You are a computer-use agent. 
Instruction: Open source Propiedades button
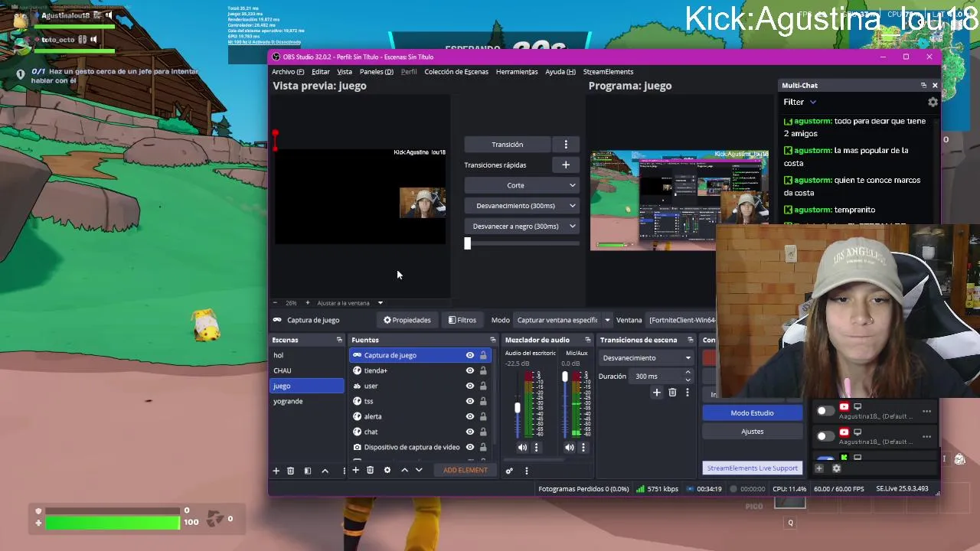pyautogui.click(x=407, y=320)
